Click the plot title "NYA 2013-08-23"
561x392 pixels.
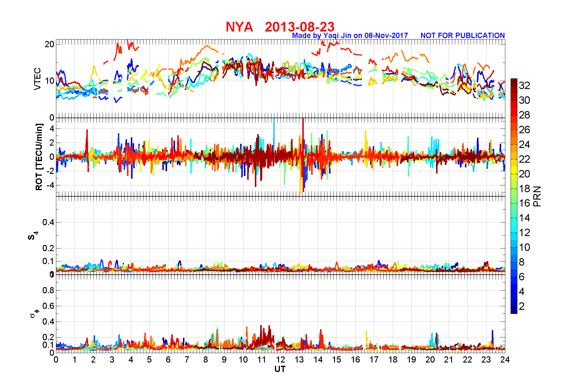pos(280,27)
